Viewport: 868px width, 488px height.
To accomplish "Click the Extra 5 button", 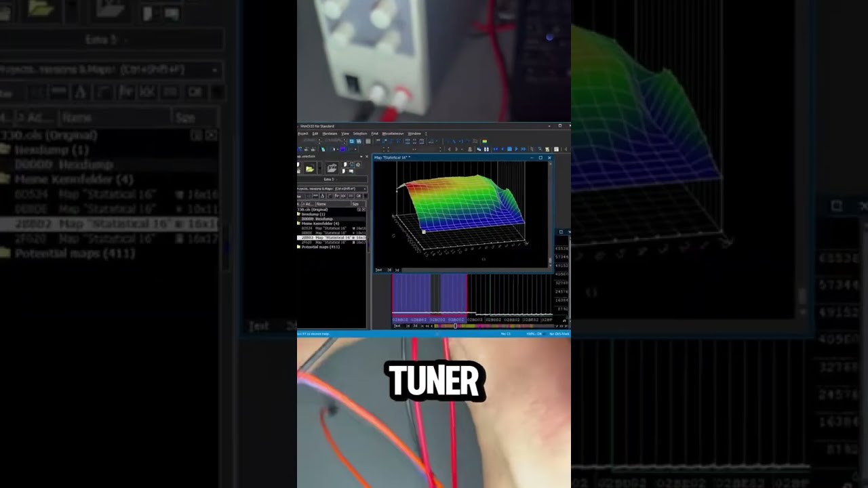I will 332,180.
